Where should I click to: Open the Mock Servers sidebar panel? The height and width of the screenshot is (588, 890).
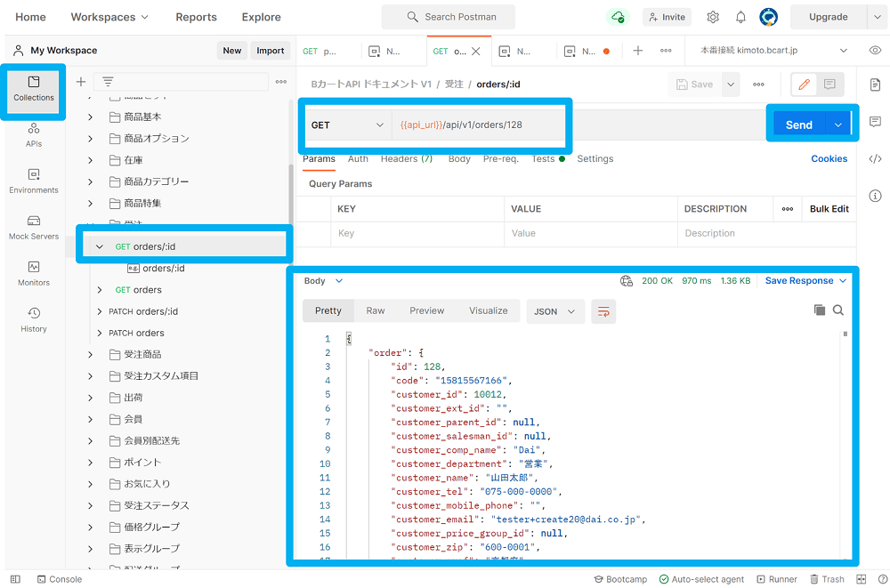click(34, 228)
